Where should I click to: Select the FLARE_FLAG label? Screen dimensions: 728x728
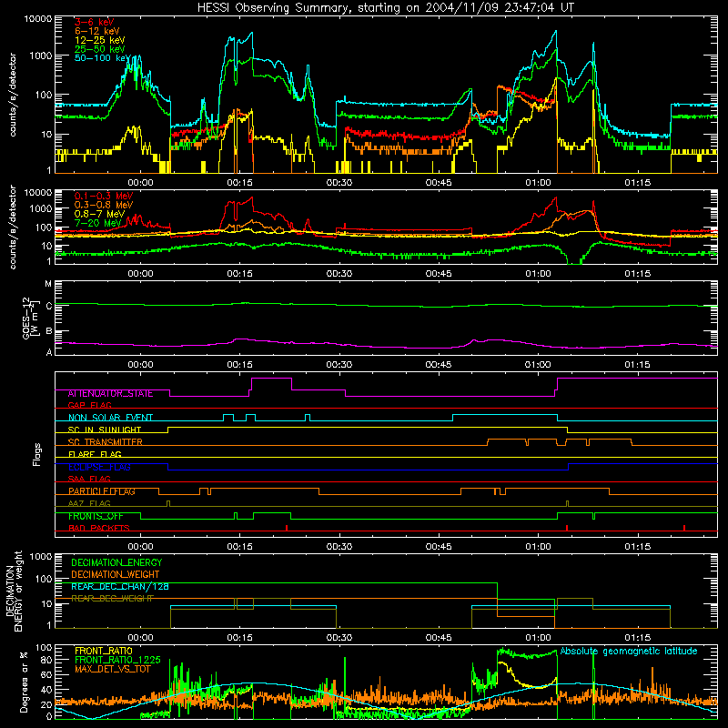pyautogui.click(x=95, y=454)
